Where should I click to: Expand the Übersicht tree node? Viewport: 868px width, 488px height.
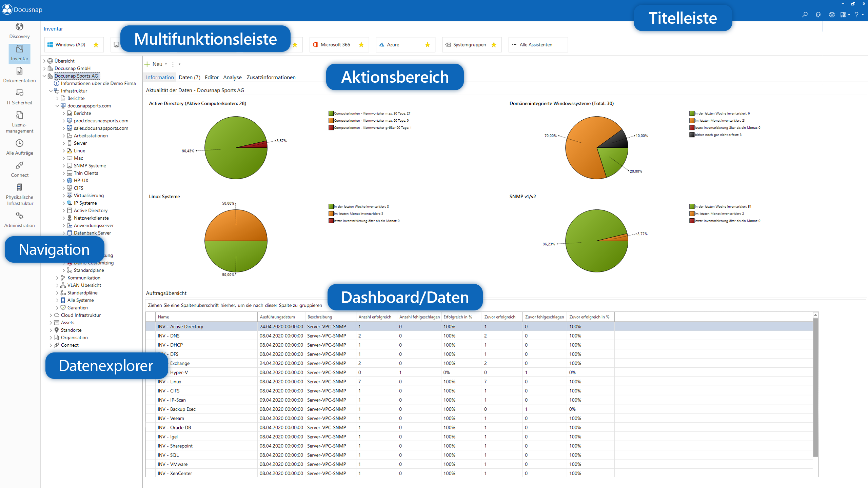pyautogui.click(x=44, y=61)
